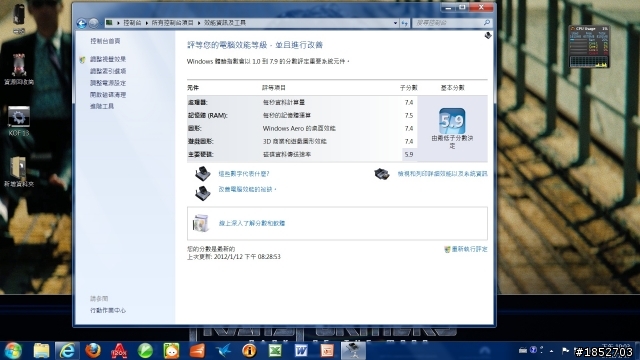Click the icon next to 這些數字代表什麼?
Screen dimensions: 640x360
(202, 173)
